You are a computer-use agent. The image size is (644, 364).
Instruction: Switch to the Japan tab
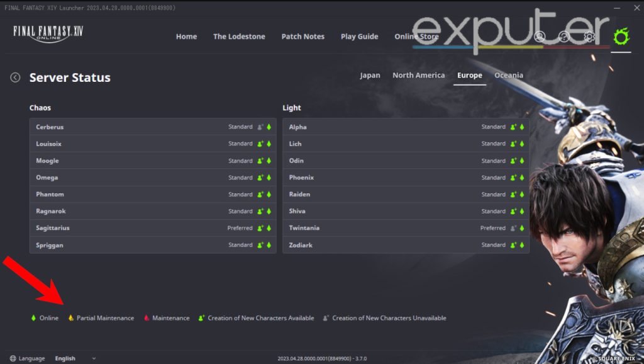[370, 75]
